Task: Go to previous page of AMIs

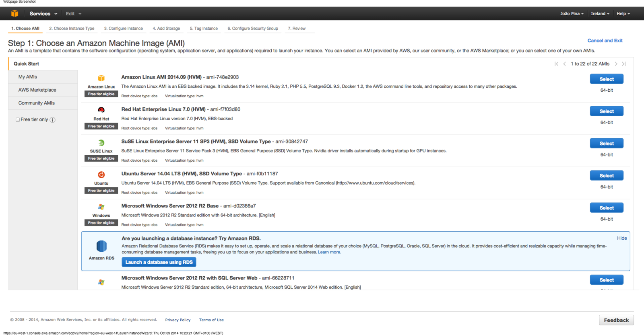Action: click(564, 64)
